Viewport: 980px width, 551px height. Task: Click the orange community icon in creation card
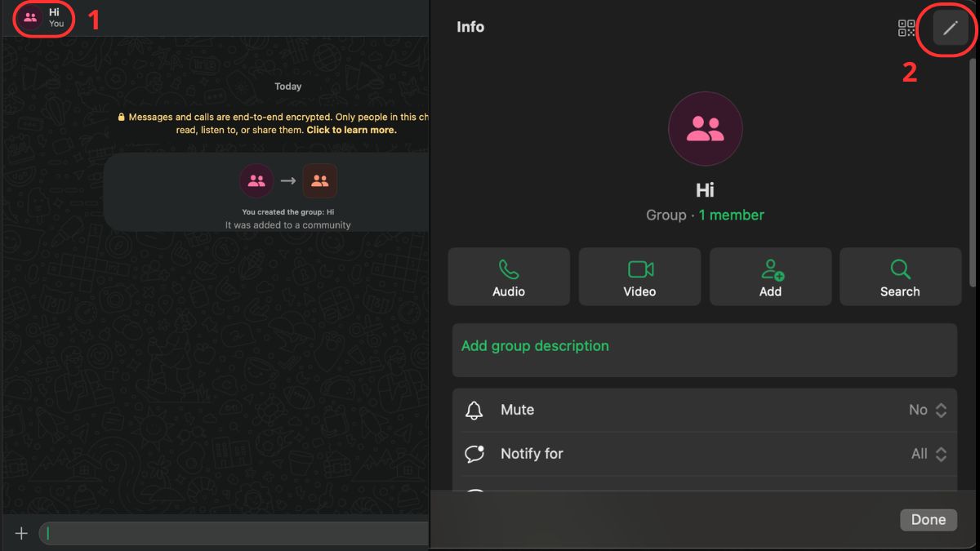tap(320, 181)
